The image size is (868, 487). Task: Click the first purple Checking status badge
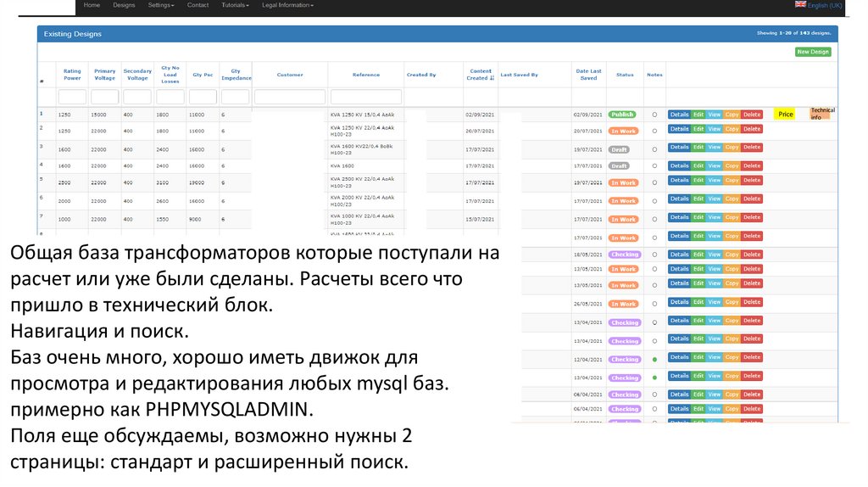pyautogui.click(x=625, y=255)
